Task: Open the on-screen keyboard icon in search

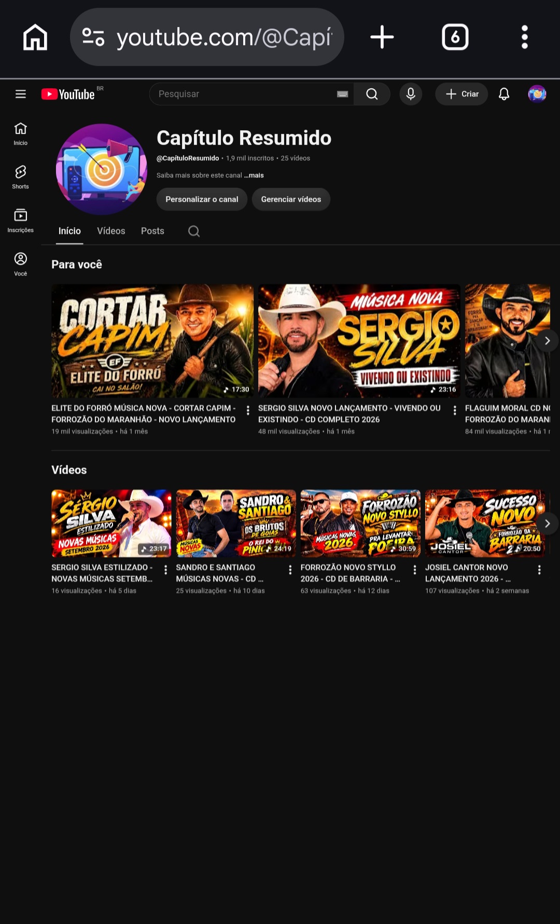Action: click(342, 94)
